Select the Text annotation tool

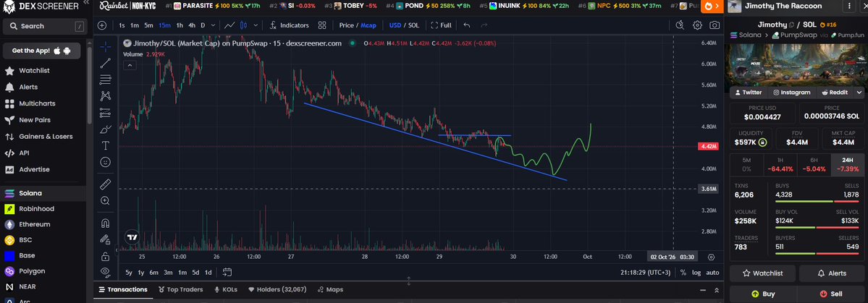pos(105,145)
